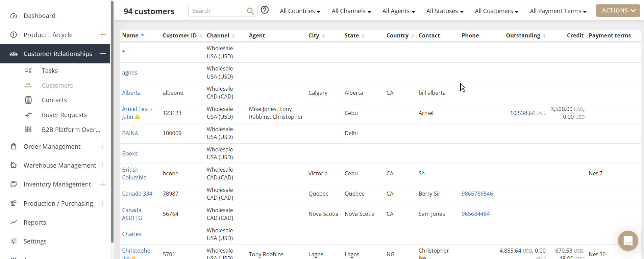Open the All Countries filter dropdown
The height and width of the screenshot is (259, 644).
(x=300, y=11)
